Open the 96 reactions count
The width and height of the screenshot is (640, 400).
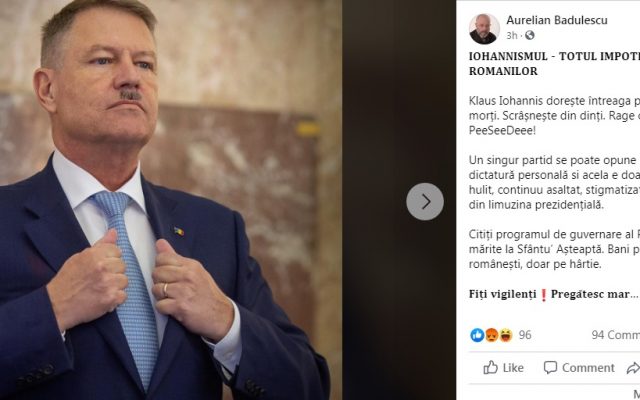point(525,335)
